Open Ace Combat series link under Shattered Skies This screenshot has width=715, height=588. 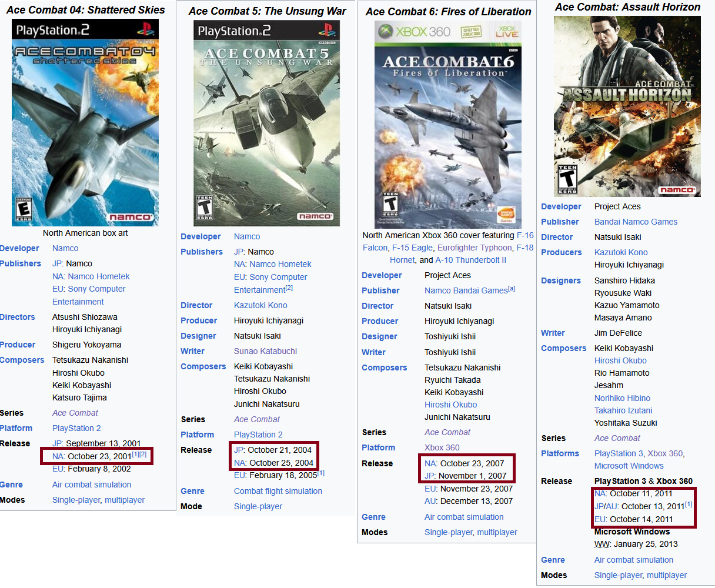(x=75, y=413)
